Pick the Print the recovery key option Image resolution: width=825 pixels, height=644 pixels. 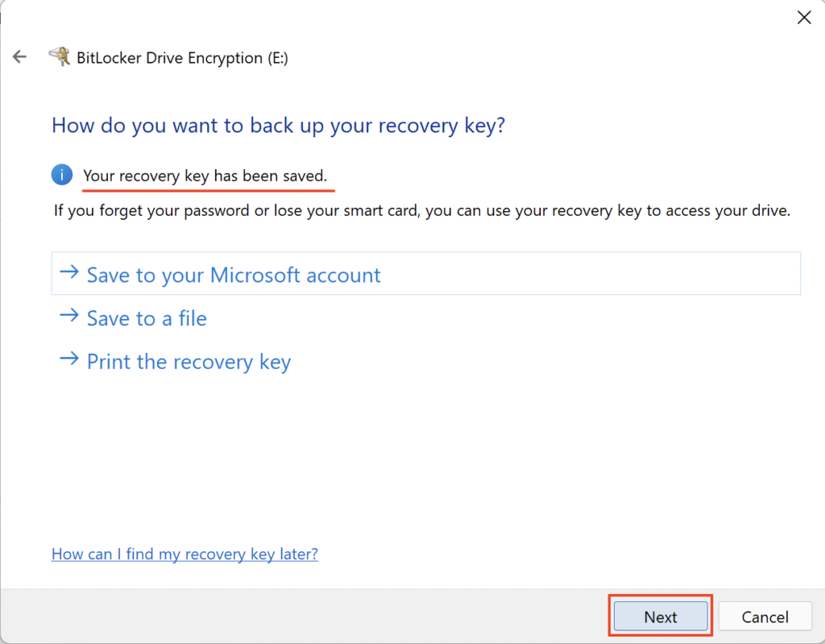pyautogui.click(x=189, y=361)
